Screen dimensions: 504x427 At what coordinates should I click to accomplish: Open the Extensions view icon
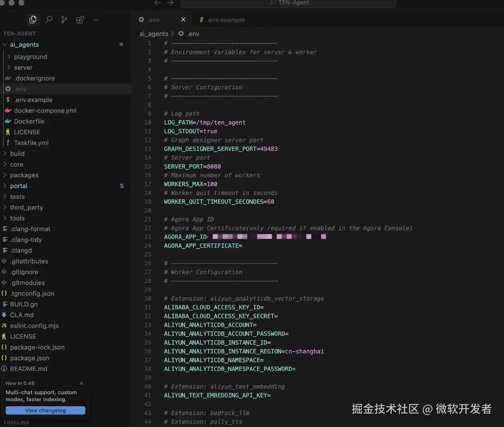click(80, 19)
